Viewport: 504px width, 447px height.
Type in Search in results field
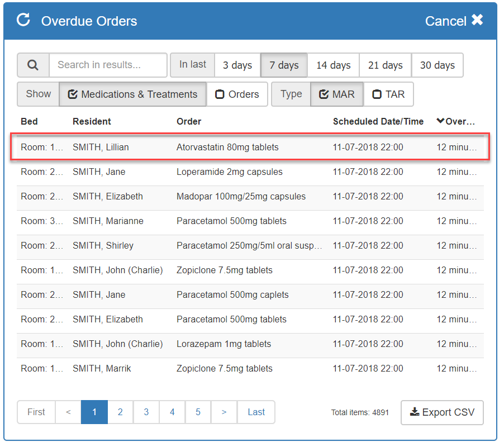[108, 65]
